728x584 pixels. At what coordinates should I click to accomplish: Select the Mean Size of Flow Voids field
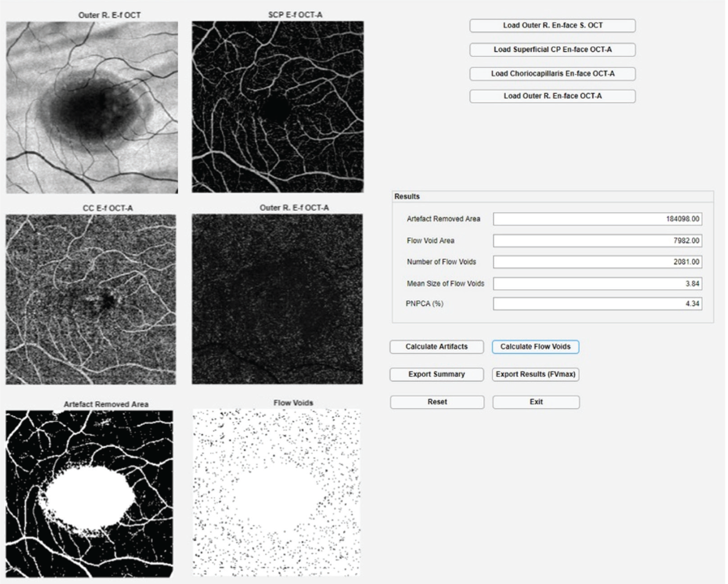[597, 283]
